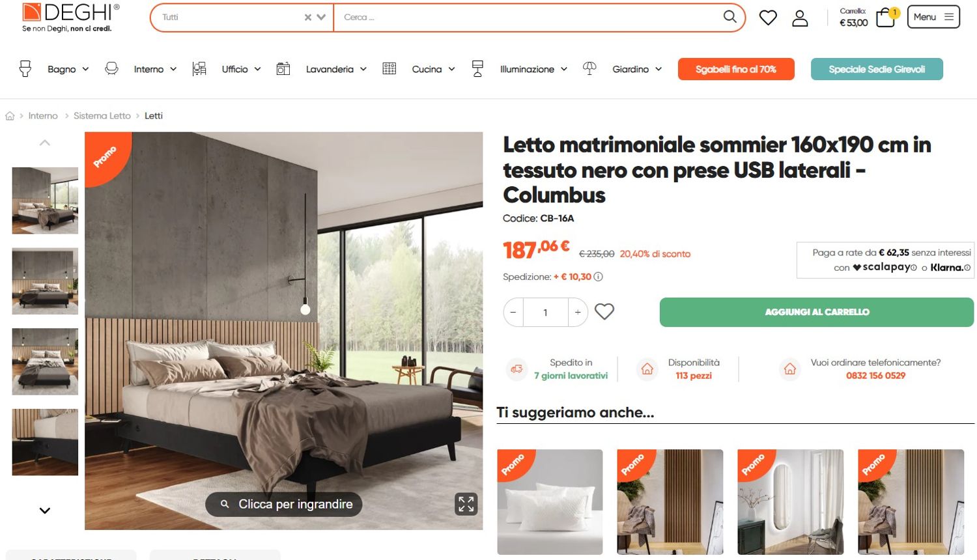Click AGGIUNGI AL CARRELLO button
The image size is (977, 560).
(817, 312)
